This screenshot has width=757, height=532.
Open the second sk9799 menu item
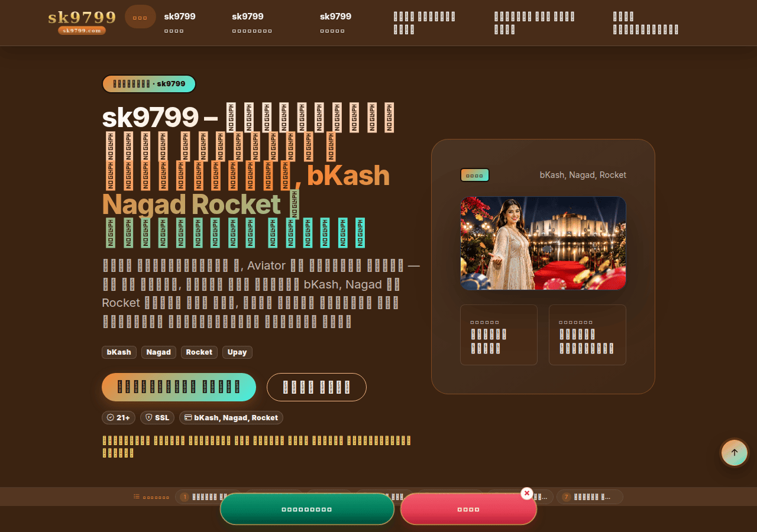[x=252, y=22]
